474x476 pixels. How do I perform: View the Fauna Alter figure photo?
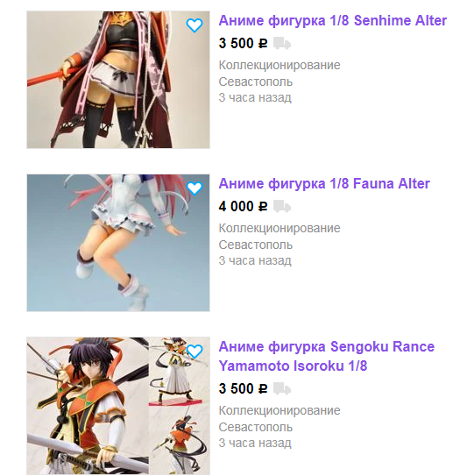coord(118,243)
